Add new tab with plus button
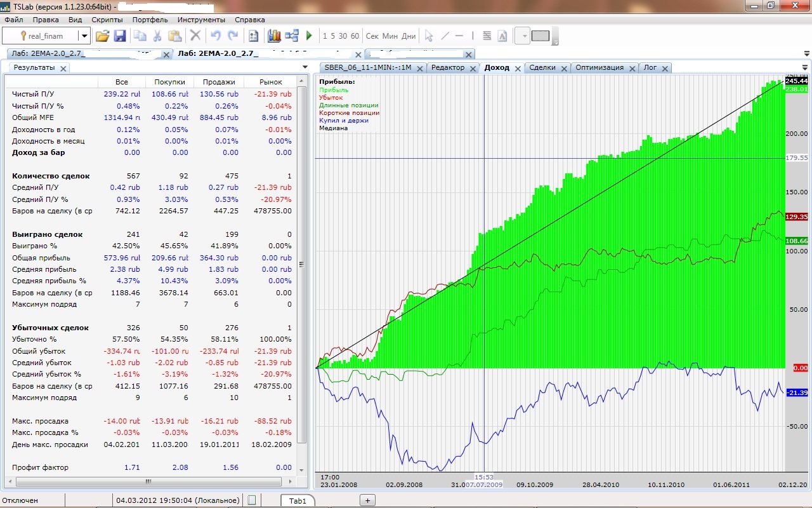Image resolution: width=812 pixels, height=508 pixels. pyautogui.click(x=367, y=500)
